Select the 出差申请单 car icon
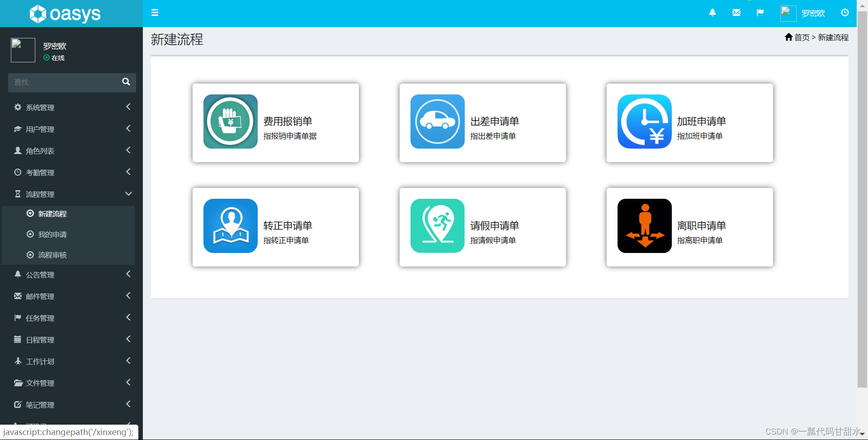This screenshot has height=440, width=868. click(x=437, y=122)
